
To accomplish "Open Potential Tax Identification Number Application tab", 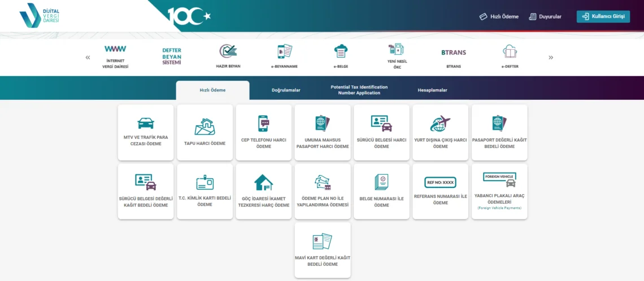I will point(359,90).
